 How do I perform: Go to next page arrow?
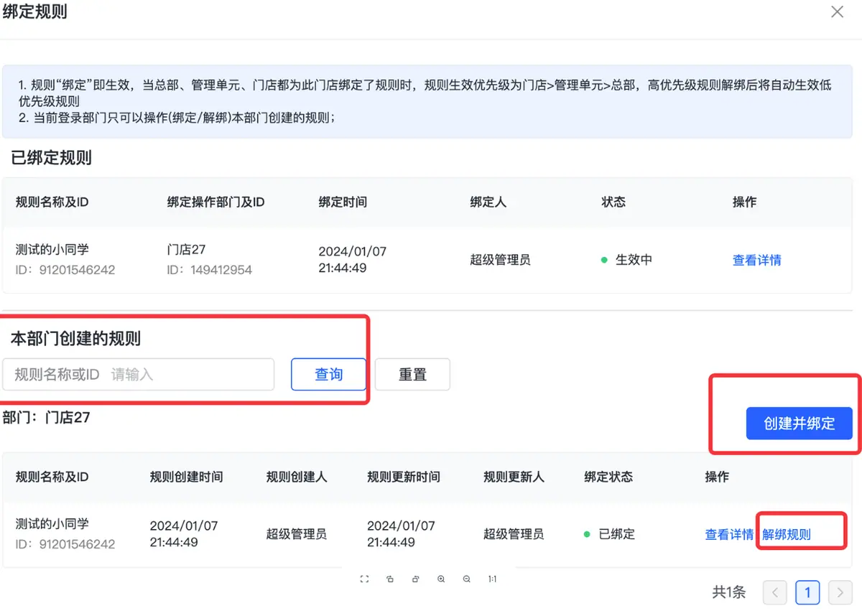click(840, 592)
